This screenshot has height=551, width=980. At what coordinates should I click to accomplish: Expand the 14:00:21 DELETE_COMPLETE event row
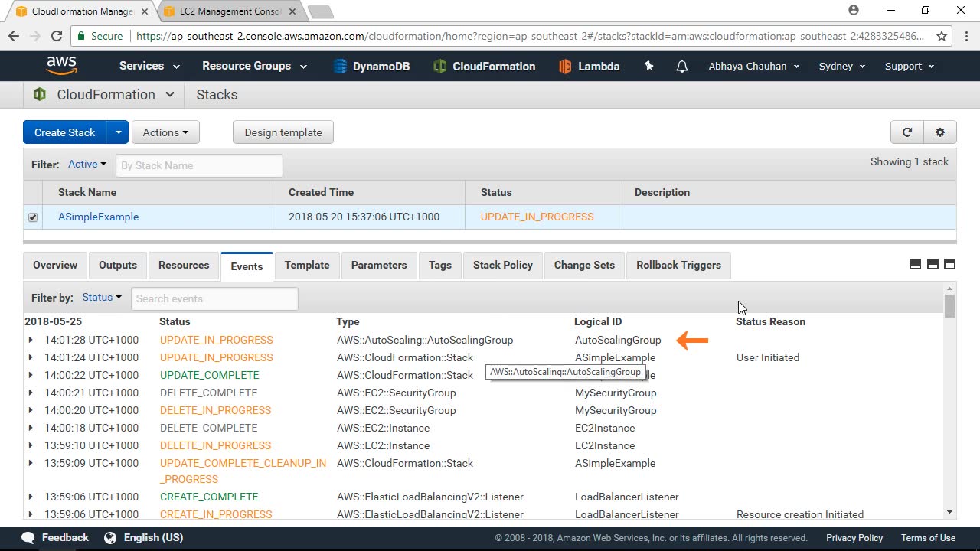[x=31, y=393]
